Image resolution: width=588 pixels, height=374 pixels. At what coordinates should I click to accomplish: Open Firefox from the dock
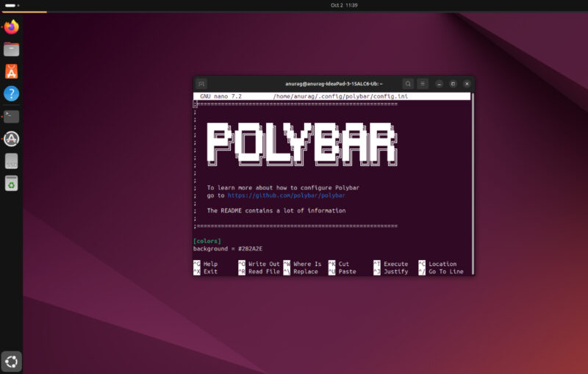(11, 27)
